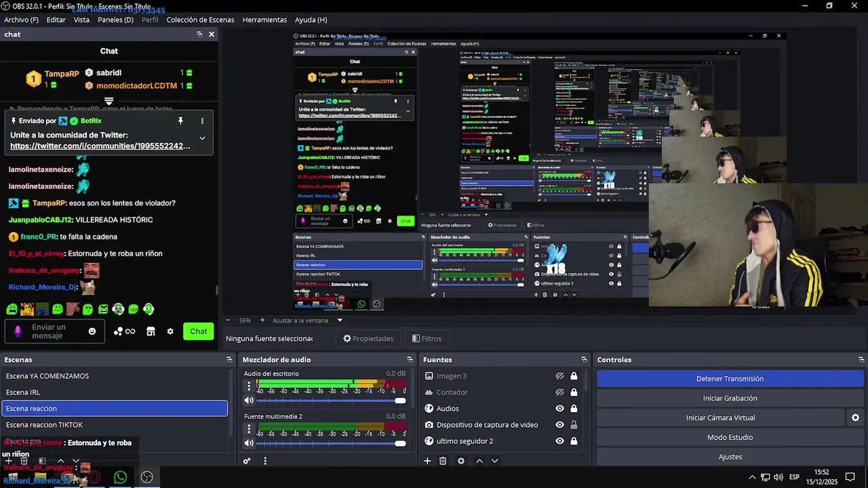This screenshot has height=488, width=868.
Task: Lock Dispositivo de captura de video source
Action: point(574,425)
